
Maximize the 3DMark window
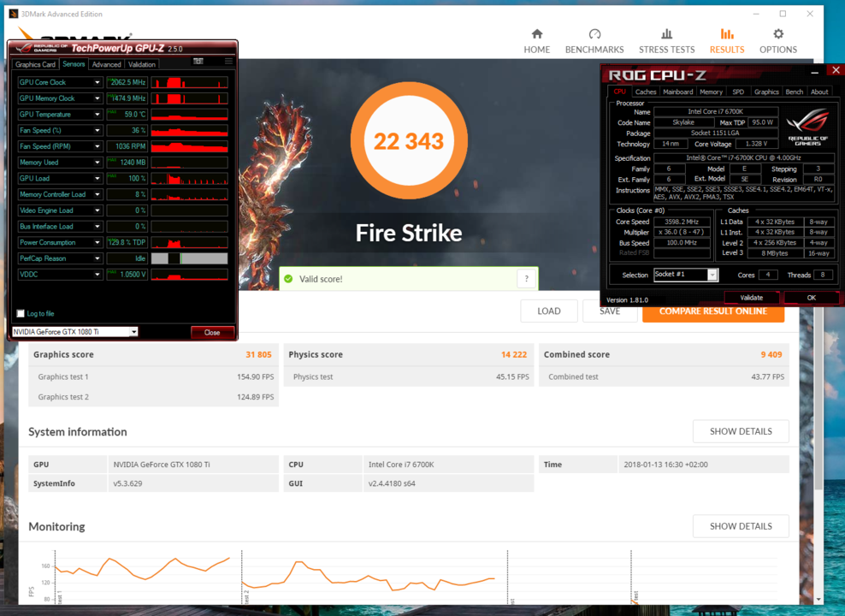point(783,14)
